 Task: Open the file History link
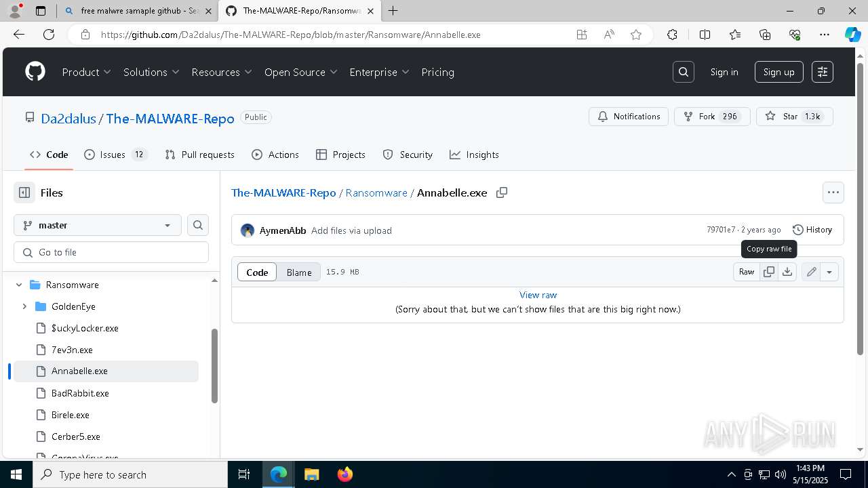tap(812, 230)
